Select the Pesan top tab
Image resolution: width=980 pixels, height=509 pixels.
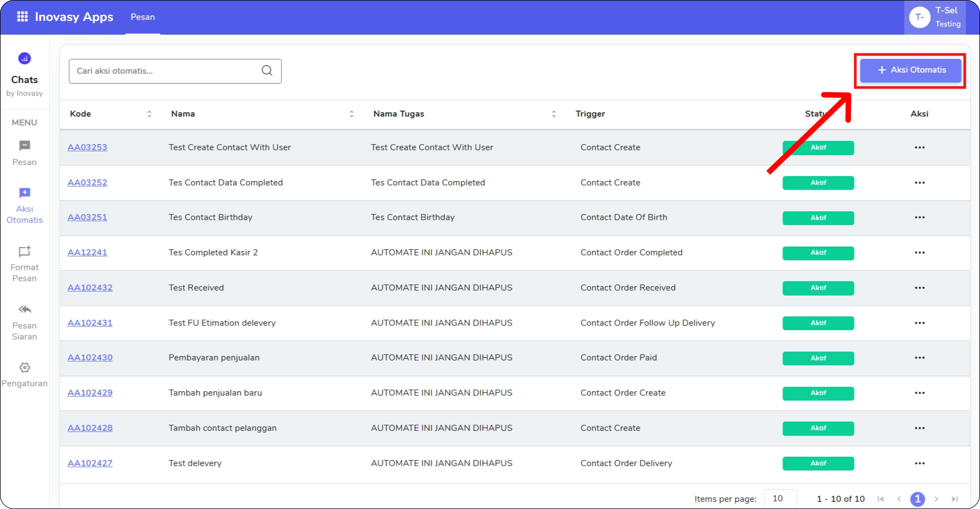[143, 17]
